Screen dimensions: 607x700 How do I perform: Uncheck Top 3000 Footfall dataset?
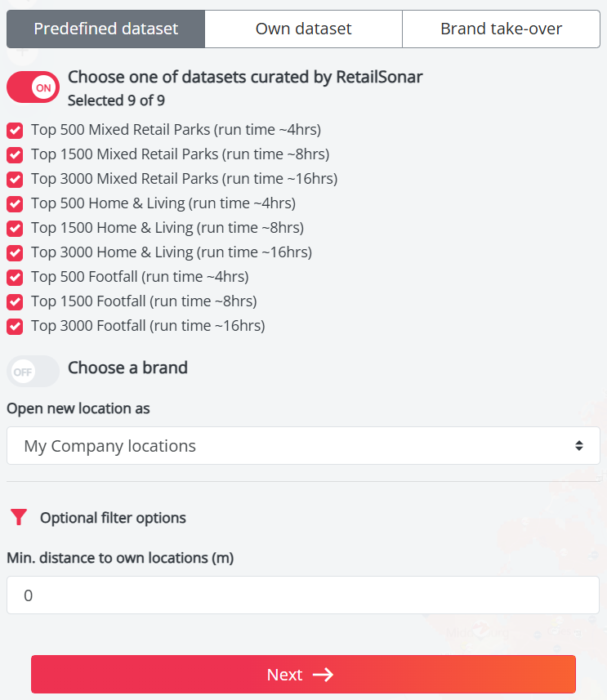15,326
